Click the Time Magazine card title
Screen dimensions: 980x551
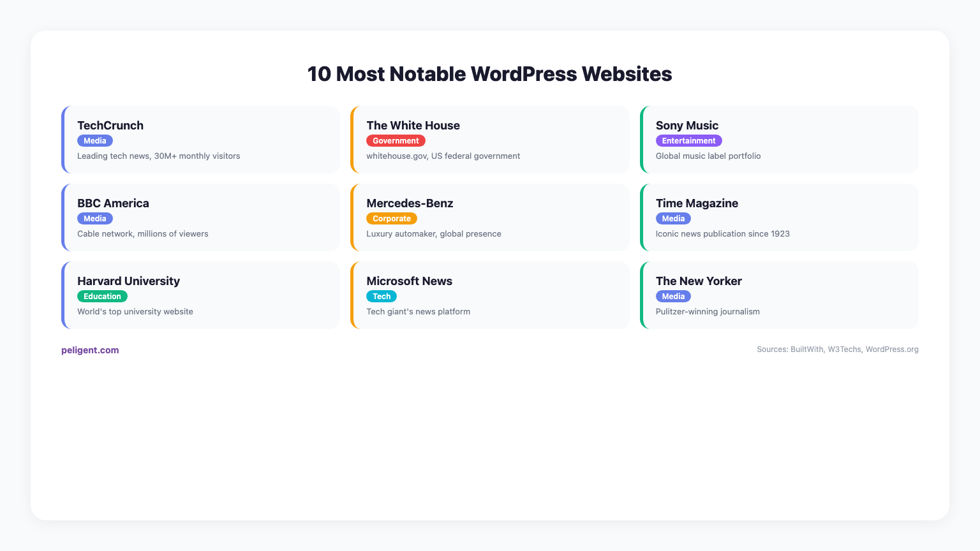pos(697,203)
